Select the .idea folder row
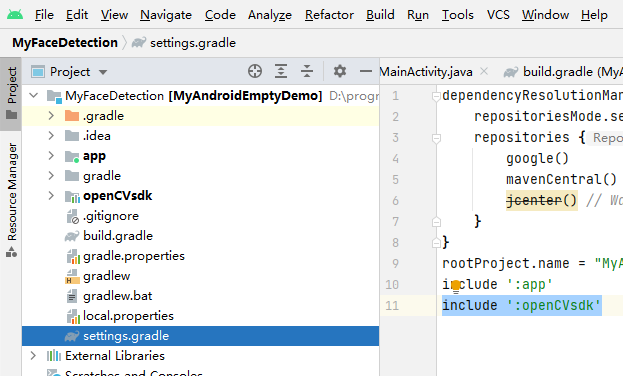 (201, 136)
